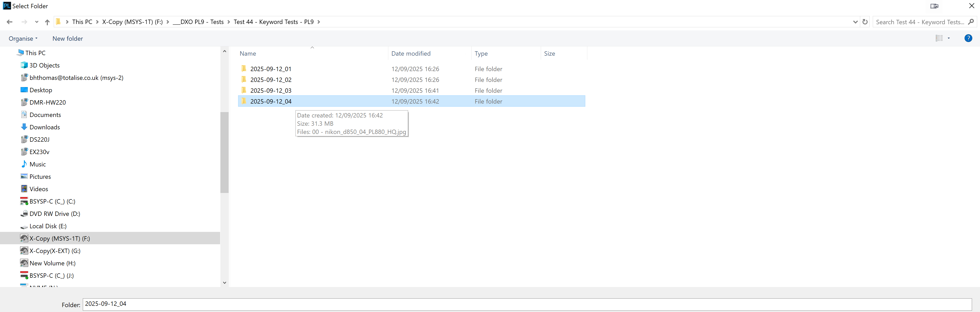The width and height of the screenshot is (980, 312).
Task: Click the Up one level arrow
Action: [x=47, y=22]
